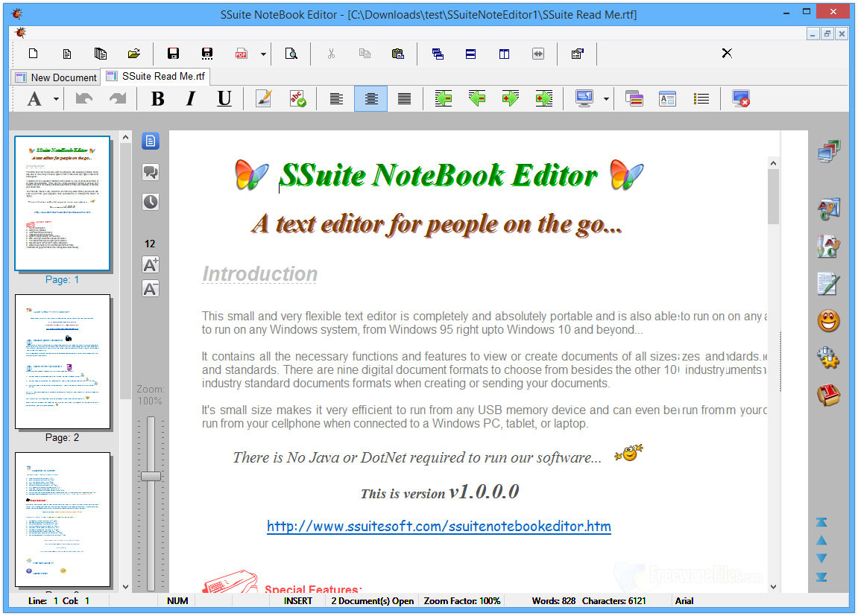
Task: Click the green left arrow with red minus
Action: (444, 99)
